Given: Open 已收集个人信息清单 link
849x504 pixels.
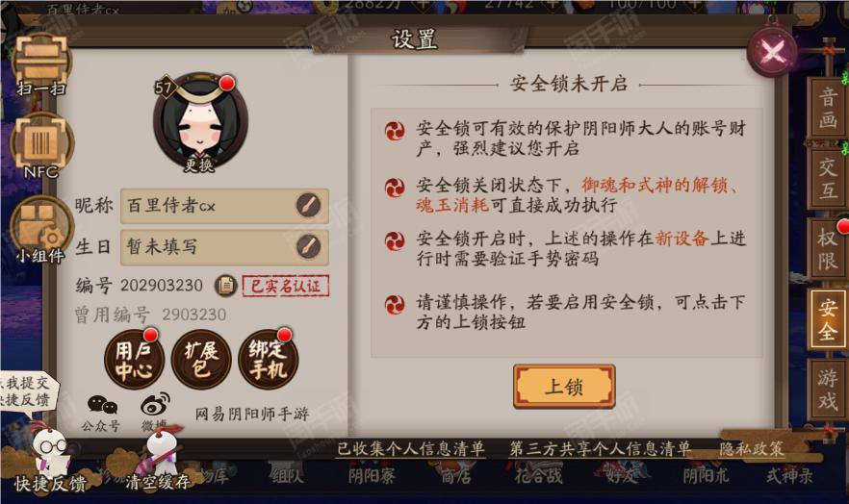Looking at the screenshot, I should click(x=410, y=449).
